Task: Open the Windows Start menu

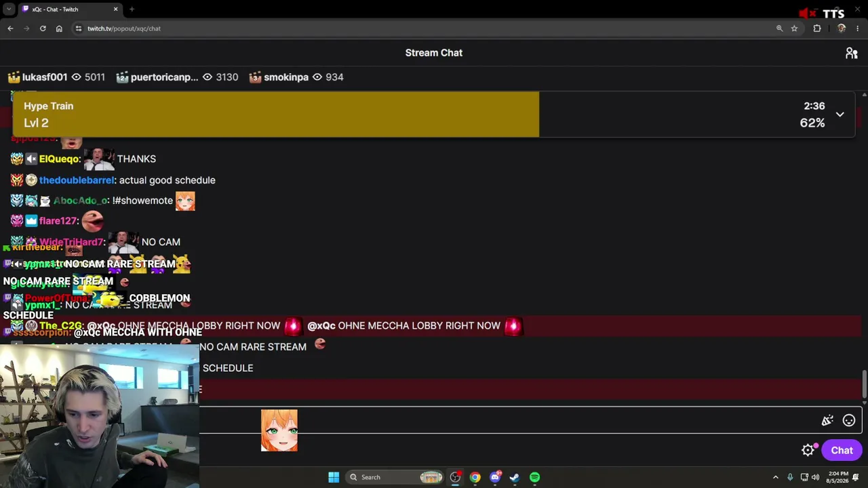Action: click(334, 477)
